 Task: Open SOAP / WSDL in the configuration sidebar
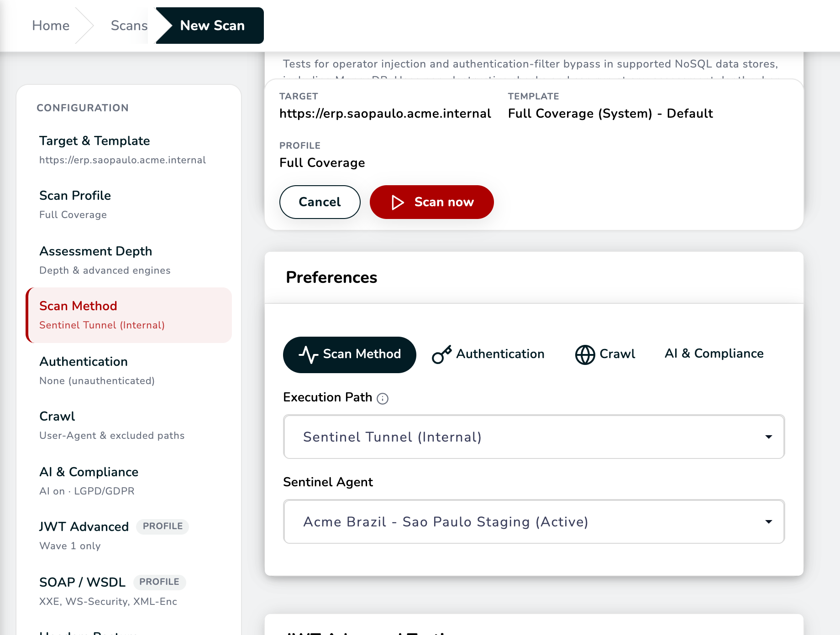[129, 592]
